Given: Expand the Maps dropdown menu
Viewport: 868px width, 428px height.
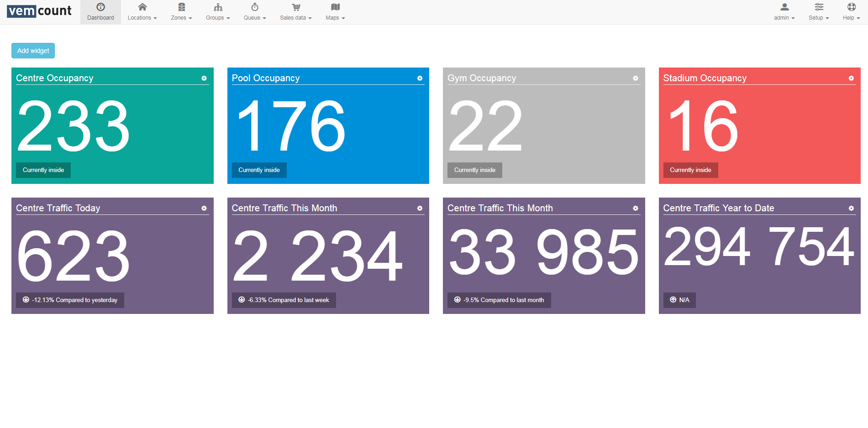Looking at the screenshot, I should pos(336,18).
